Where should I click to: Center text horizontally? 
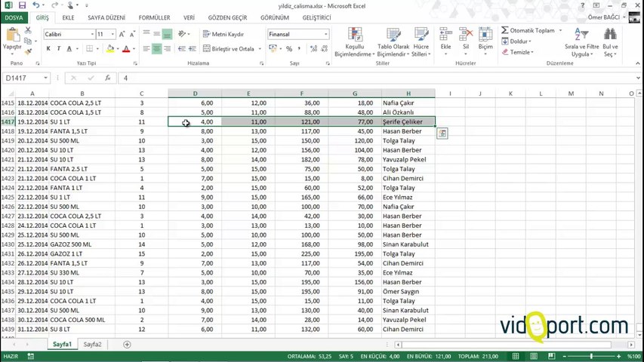click(156, 48)
